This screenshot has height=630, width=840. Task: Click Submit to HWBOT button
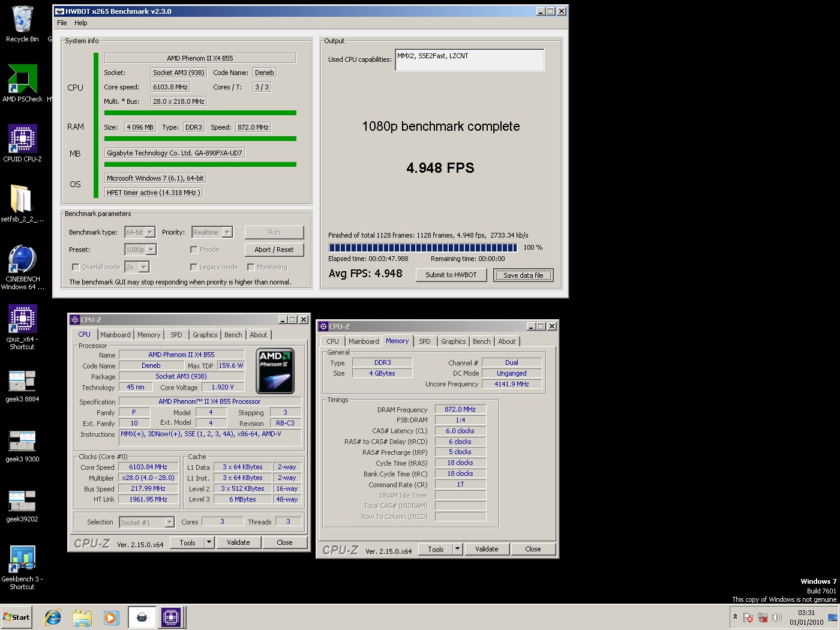point(451,275)
